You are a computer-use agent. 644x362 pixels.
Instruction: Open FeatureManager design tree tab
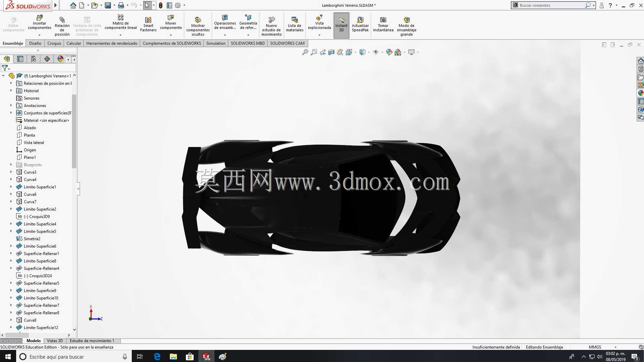coord(7,59)
